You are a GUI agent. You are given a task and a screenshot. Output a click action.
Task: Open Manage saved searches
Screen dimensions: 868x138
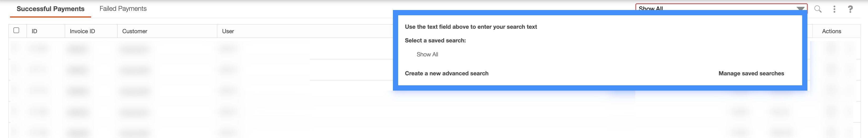click(751, 73)
